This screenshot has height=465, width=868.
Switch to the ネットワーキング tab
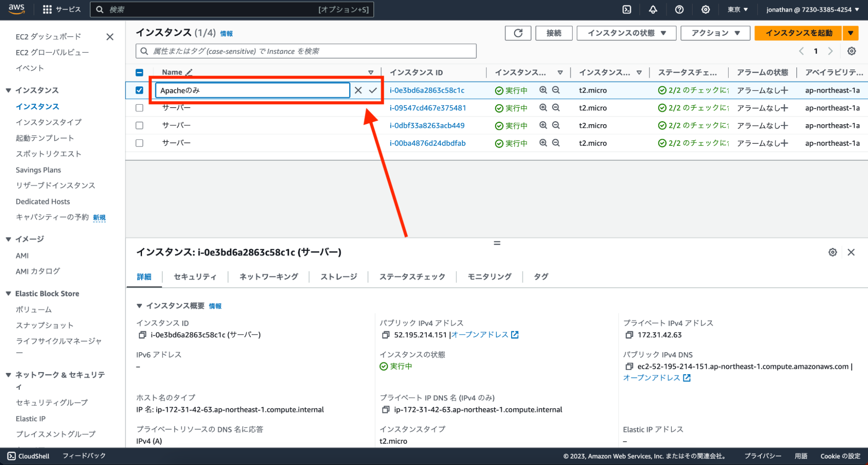pyautogui.click(x=269, y=277)
